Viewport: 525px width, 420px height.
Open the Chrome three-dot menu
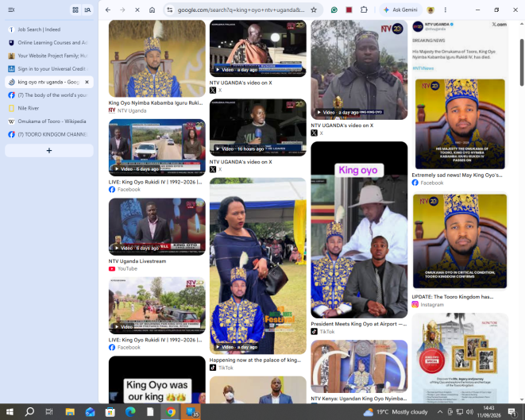(x=446, y=10)
